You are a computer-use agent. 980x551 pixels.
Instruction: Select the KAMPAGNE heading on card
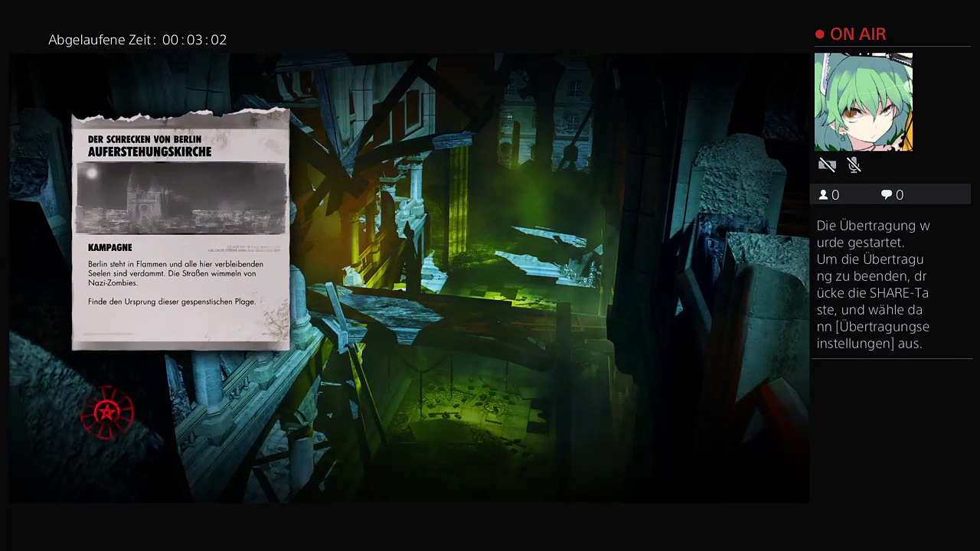(x=109, y=247)
